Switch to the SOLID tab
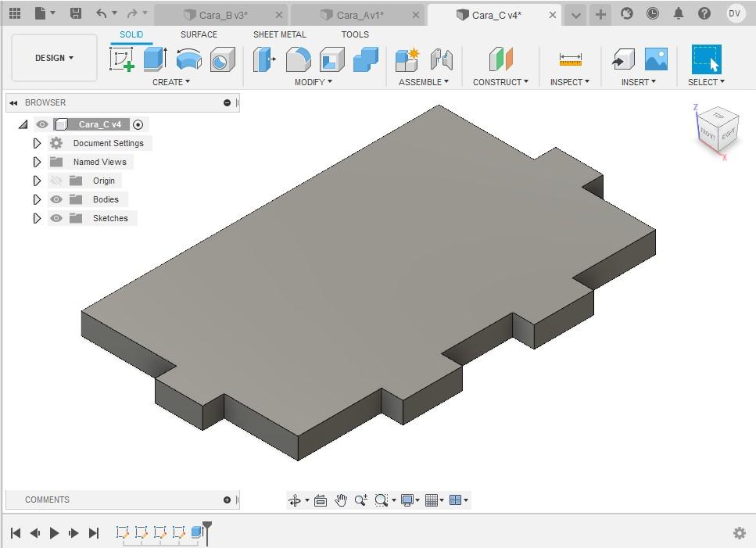The width and height of the screenshot is (756, 548). point(131,34)
